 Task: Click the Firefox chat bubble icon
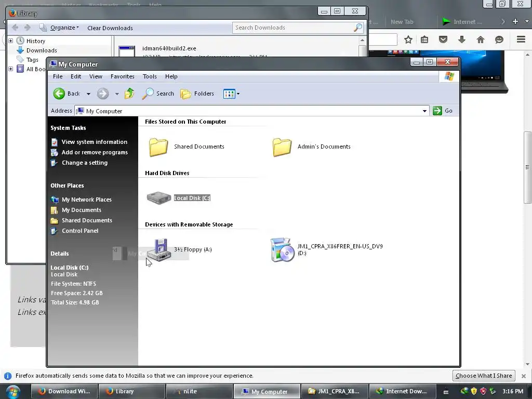tap(499, 39)
